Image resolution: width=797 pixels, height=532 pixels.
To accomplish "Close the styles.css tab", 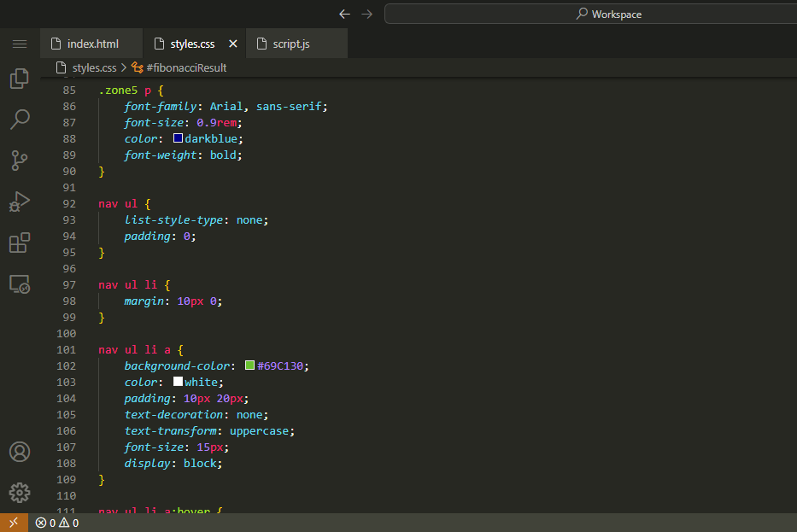I will point(233,44).
